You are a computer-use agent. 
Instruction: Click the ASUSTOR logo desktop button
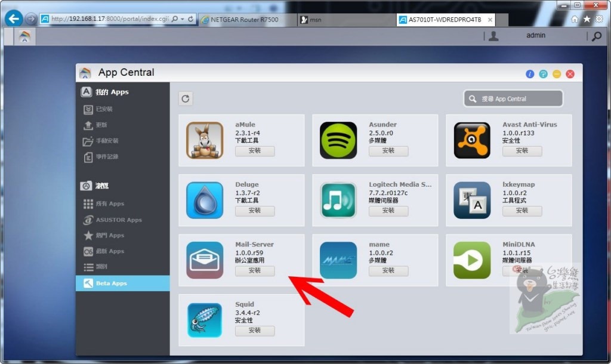24,36
